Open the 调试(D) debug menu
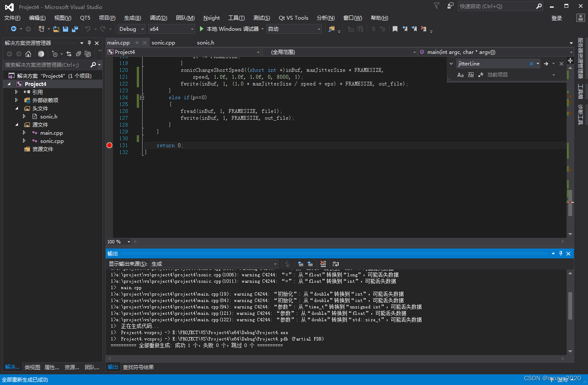Viewport: 588px width, 385px height. point(158,18)
